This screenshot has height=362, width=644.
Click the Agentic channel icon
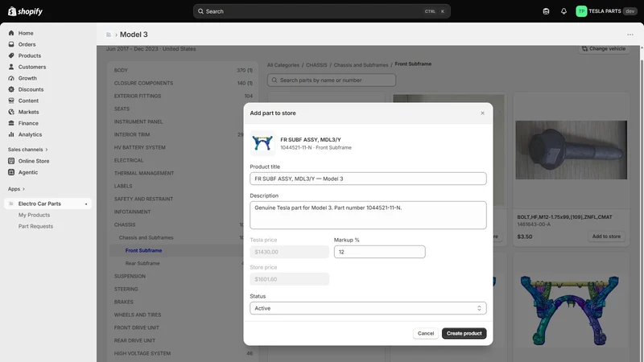click(11, 172)
